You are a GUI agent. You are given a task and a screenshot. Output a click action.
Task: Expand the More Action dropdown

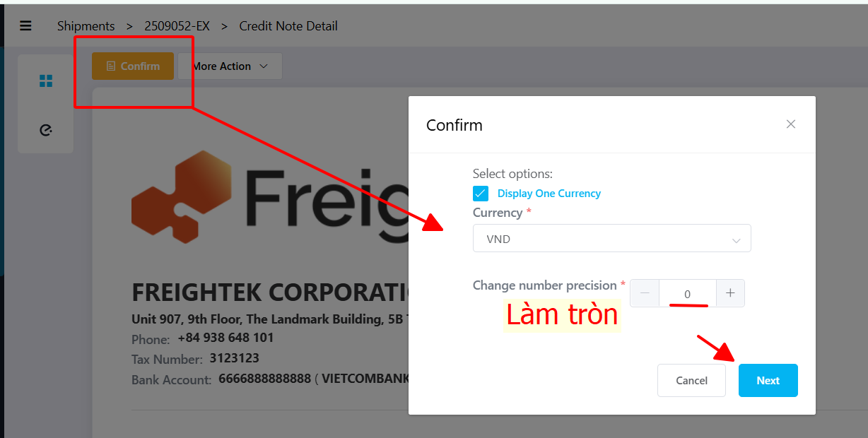pyautogui.click(x=230, y=66)
